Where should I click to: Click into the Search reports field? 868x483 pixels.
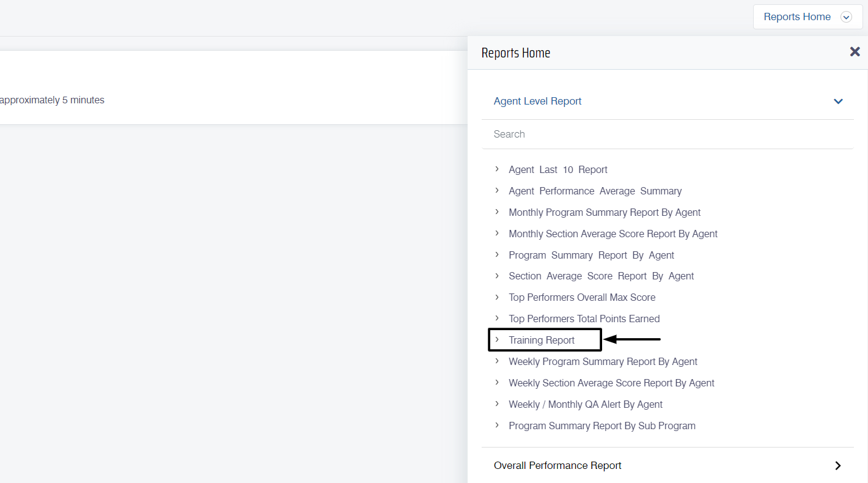(x=668, y=135)
